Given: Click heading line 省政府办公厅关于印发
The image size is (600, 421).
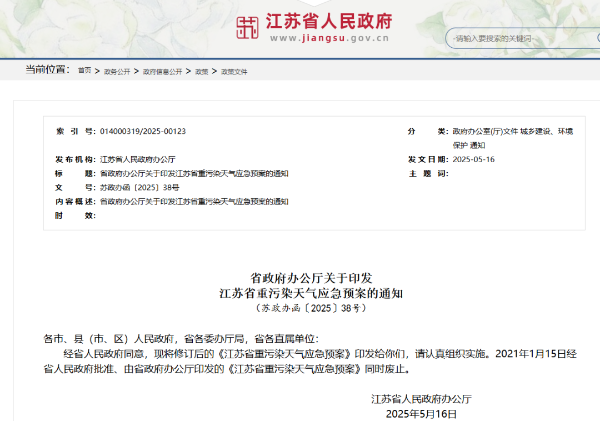Looking at the screenshot, I should pyautogui.click(x=311, y=278).
